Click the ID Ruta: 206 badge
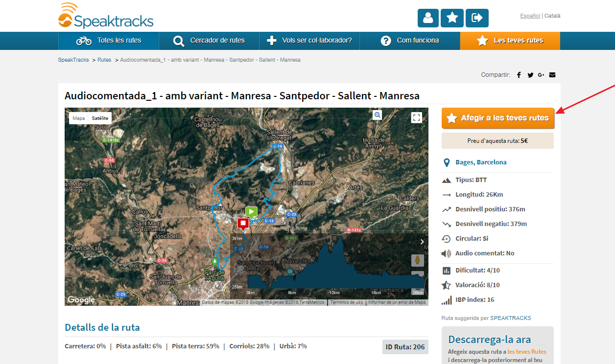 click(x=405, y=347)
